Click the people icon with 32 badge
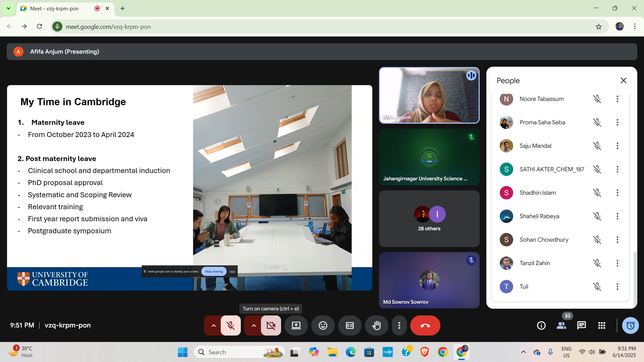Screen dimensions: 644x362 click(x=561, y=325)
